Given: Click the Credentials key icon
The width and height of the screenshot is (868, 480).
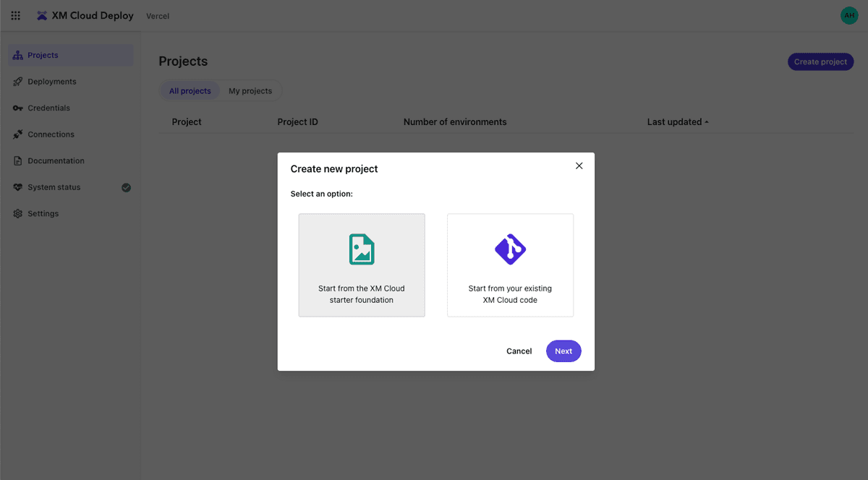Looking at the screenshot, I should [x=18, y=108].
